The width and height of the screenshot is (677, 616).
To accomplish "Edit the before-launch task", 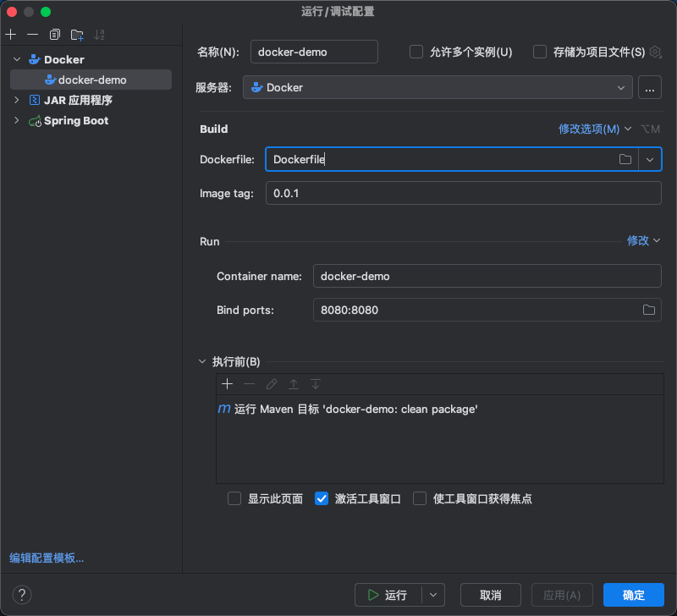I will point(272,384).
